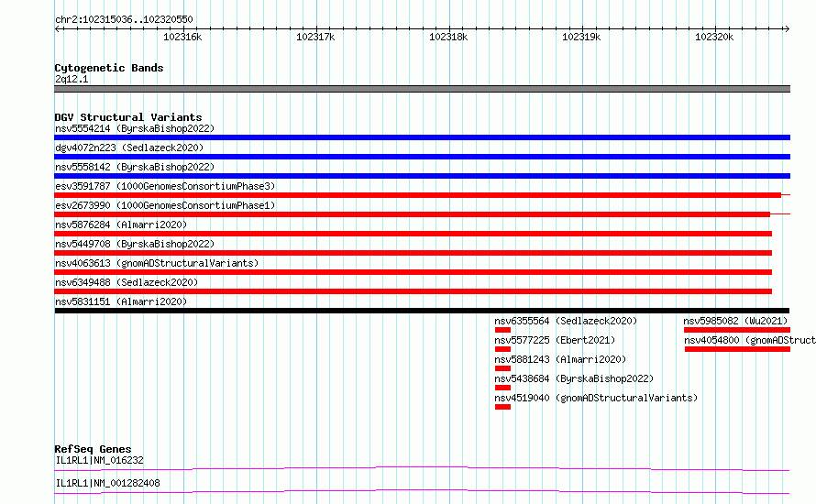816x504 pixels.
Task: Select nsv5881243 (Almarri2020) label
Action: point(560,359)
